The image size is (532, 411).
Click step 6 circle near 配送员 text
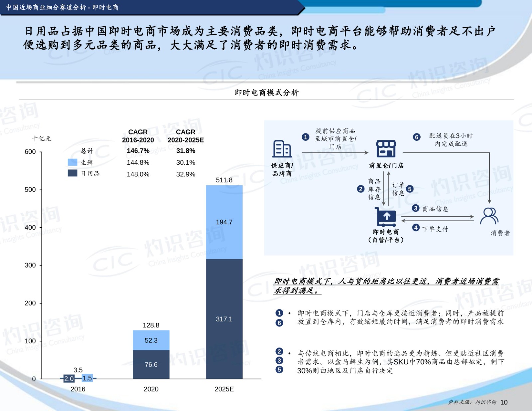(x=417, y=137)
